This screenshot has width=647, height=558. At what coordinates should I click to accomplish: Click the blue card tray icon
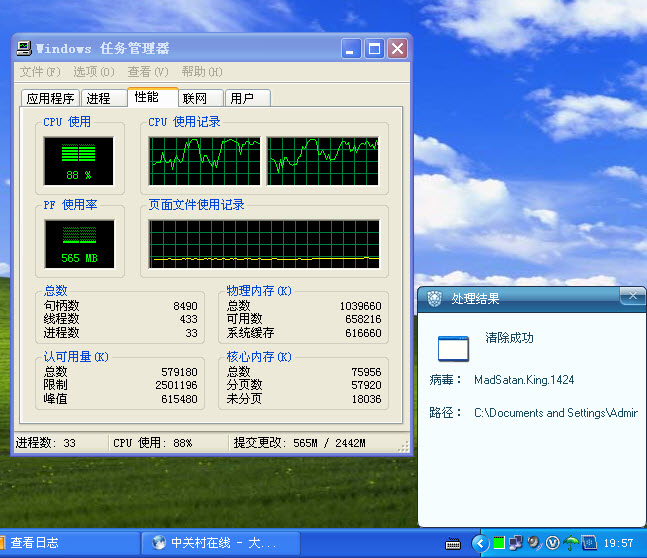click(x=589, y=543)
